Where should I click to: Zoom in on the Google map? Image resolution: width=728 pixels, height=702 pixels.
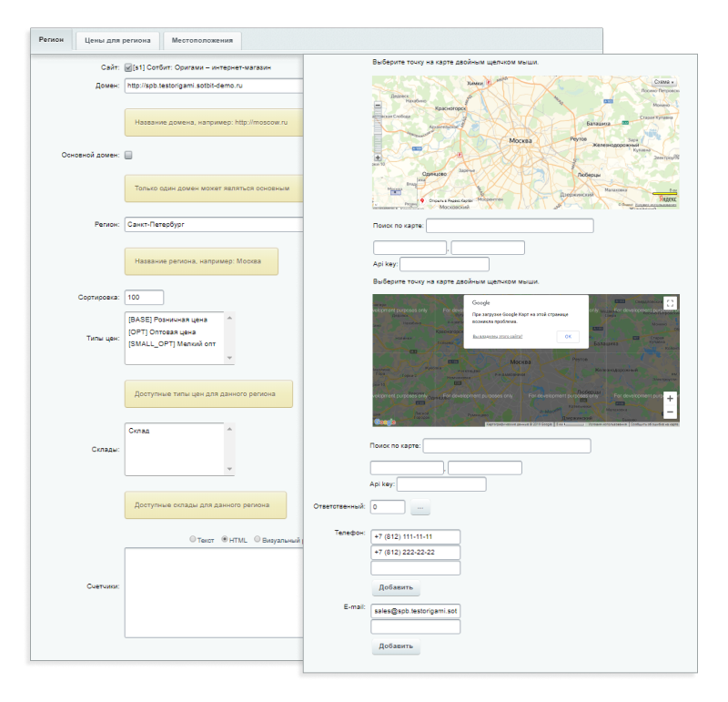(x=670, y=399)
